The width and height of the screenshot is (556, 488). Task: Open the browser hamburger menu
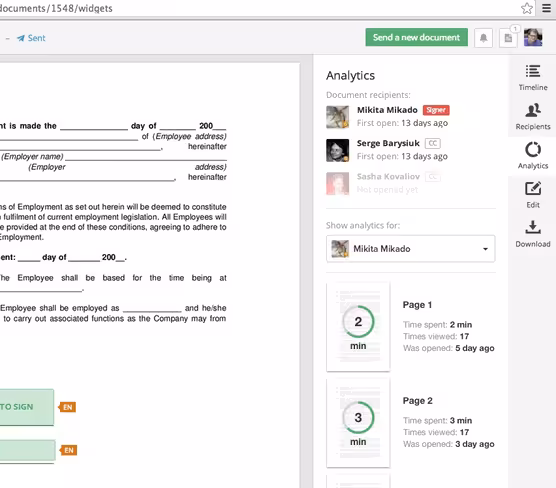[546, 8]
